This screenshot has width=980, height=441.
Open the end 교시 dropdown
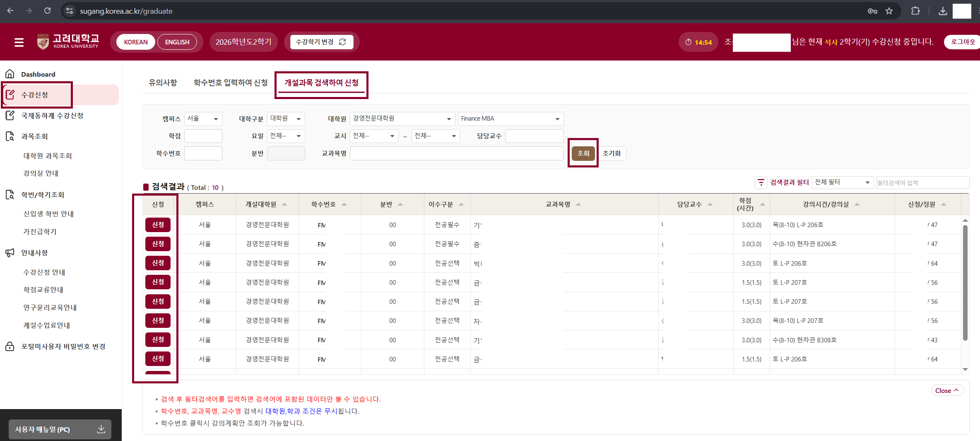tap(436, 136)
